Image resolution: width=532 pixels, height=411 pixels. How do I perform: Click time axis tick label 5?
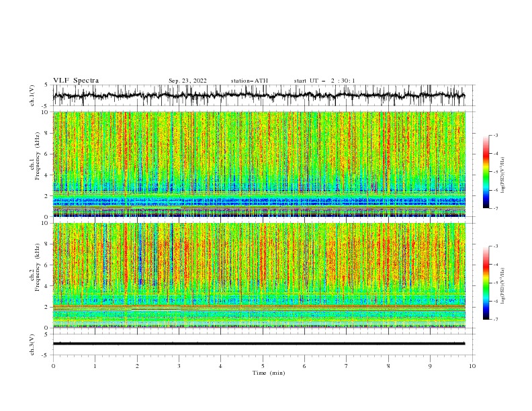pyautogui.click(x=263, y=366)
